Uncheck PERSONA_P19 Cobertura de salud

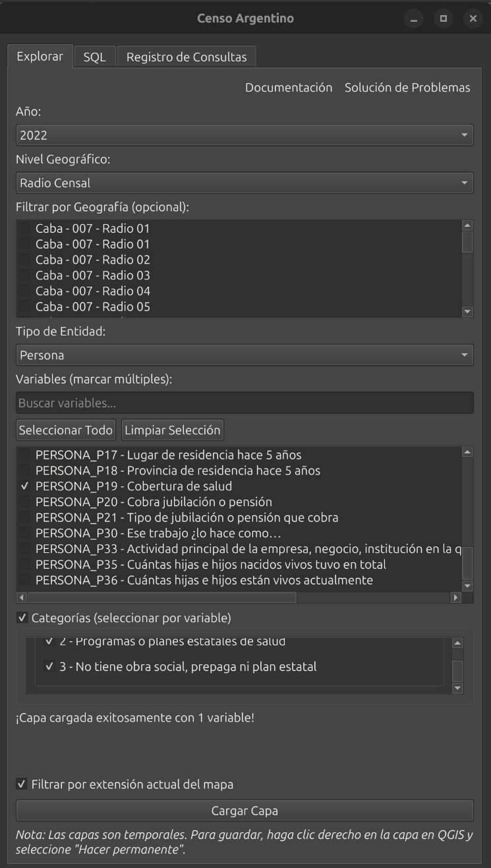pos(25,486)
